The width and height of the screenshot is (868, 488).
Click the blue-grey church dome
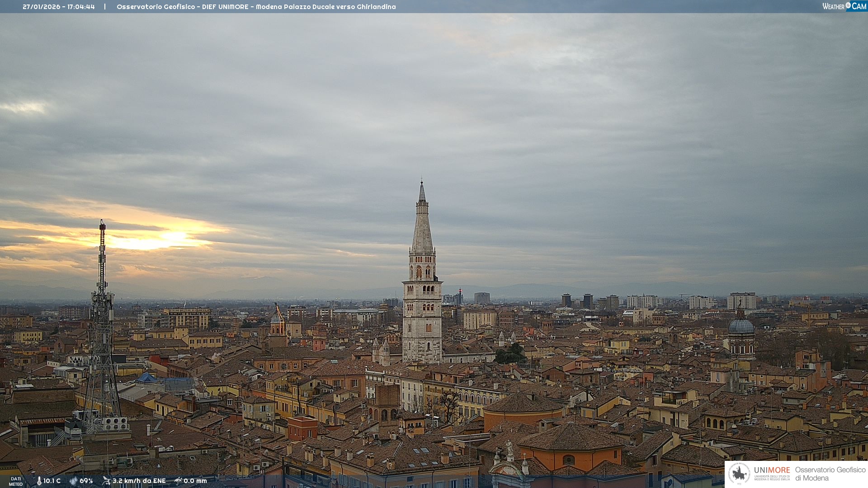click(741, 326)
